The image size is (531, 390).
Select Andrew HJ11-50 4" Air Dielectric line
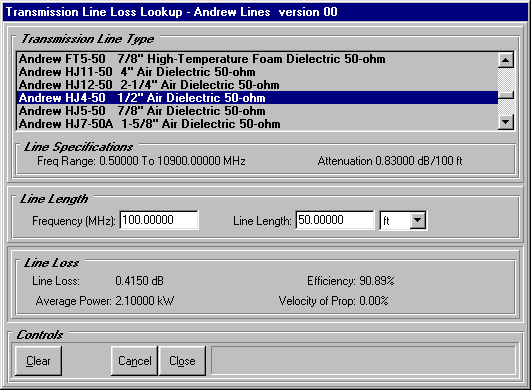pyautogui.click(x=257, y=72)
